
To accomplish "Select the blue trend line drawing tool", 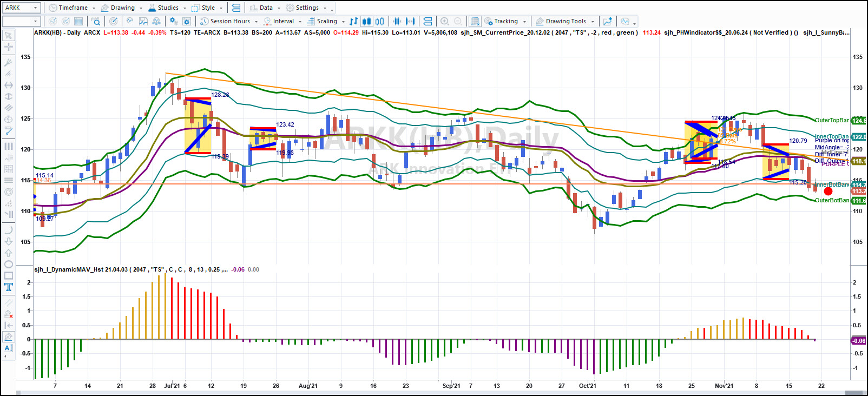I will pyautogui.click(x=9, y=130).
